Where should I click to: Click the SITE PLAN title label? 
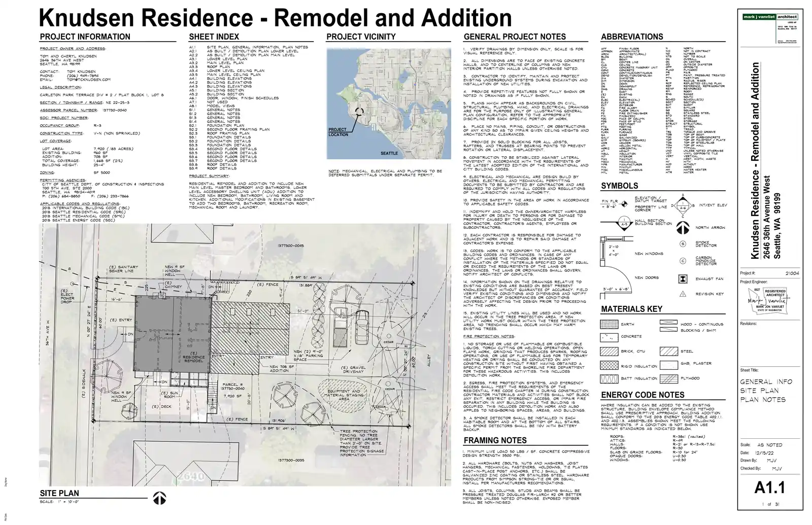[x=59, y=493]
